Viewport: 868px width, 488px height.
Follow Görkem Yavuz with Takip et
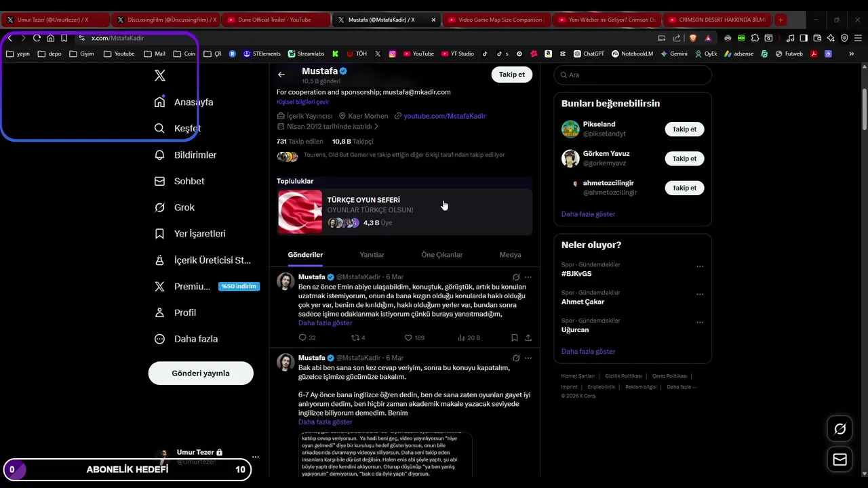pos(684,159)
